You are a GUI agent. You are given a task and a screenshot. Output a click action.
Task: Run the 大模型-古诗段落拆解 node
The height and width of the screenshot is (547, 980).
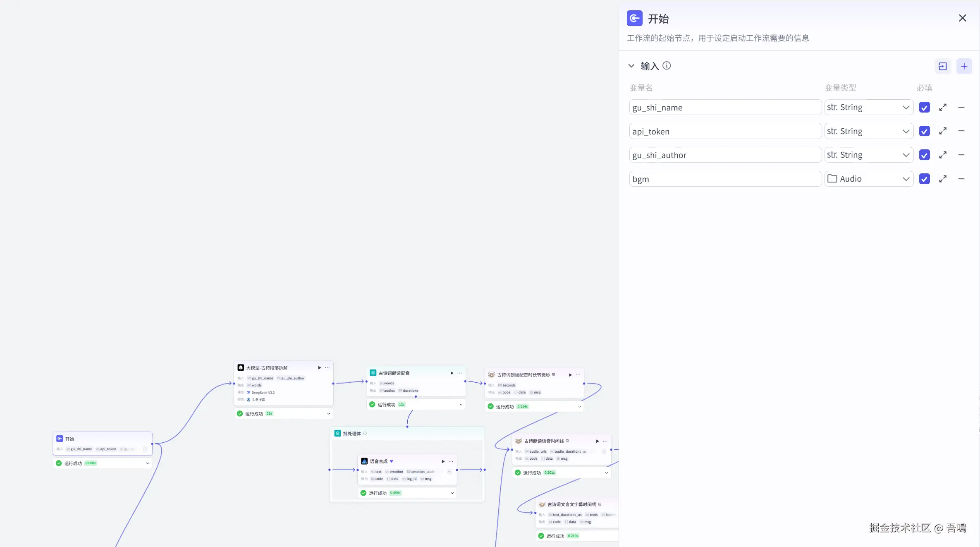click(319, 367)
